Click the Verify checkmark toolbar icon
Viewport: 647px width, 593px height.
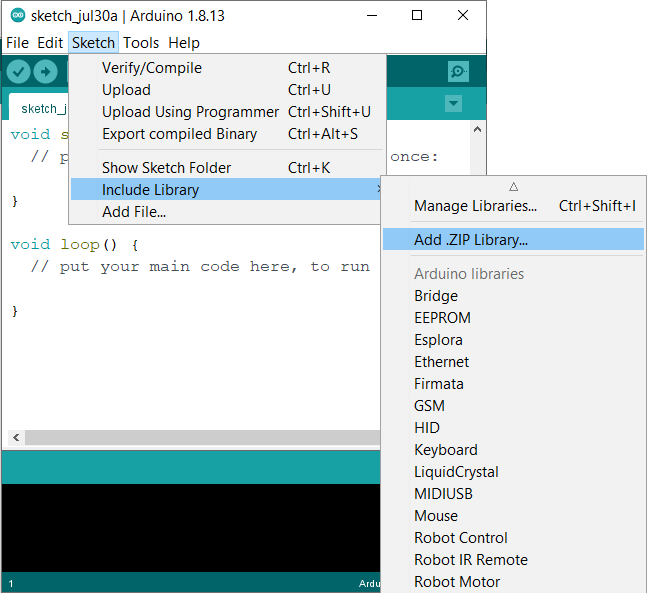tap(18, 72)
